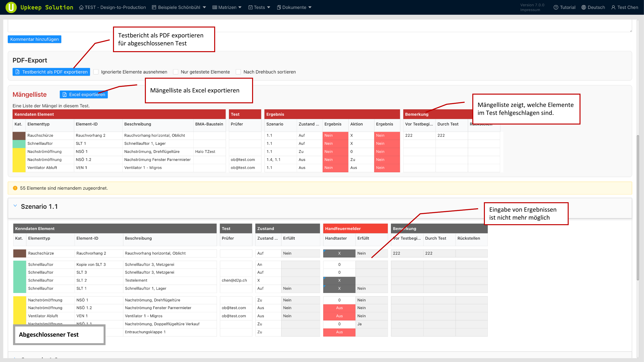Check Nur getestete Elemente option
644x362 pixels.
click(176, 72)
